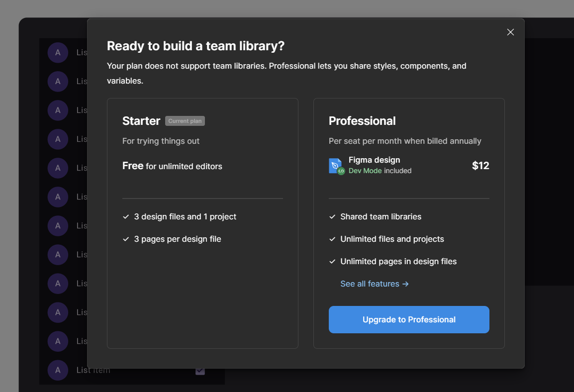Click Ready to build a team library heading
Viewport: 574px width, 392px height.
pyautogui.click(x=195, y=46)
